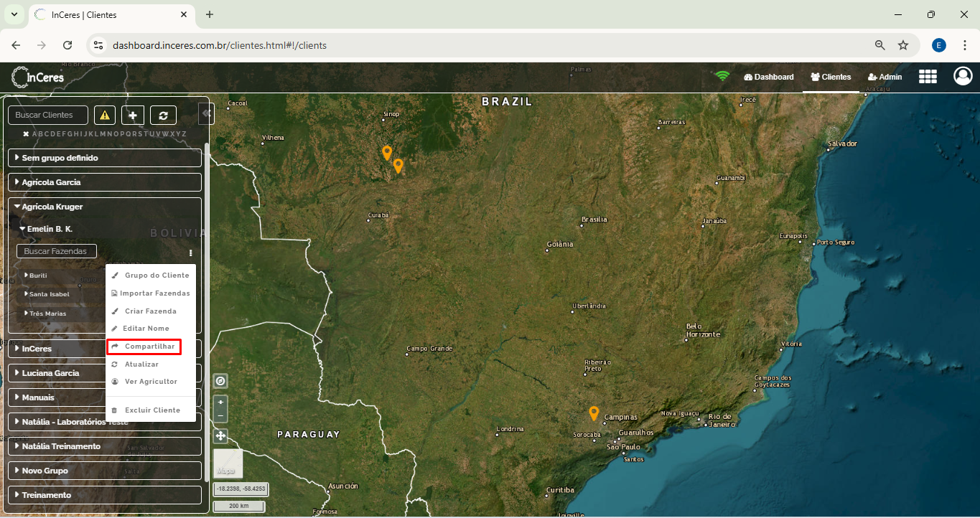Choose Importar Fazendas from menu
This screenshot has width=980, height=518.
point(151,293)
